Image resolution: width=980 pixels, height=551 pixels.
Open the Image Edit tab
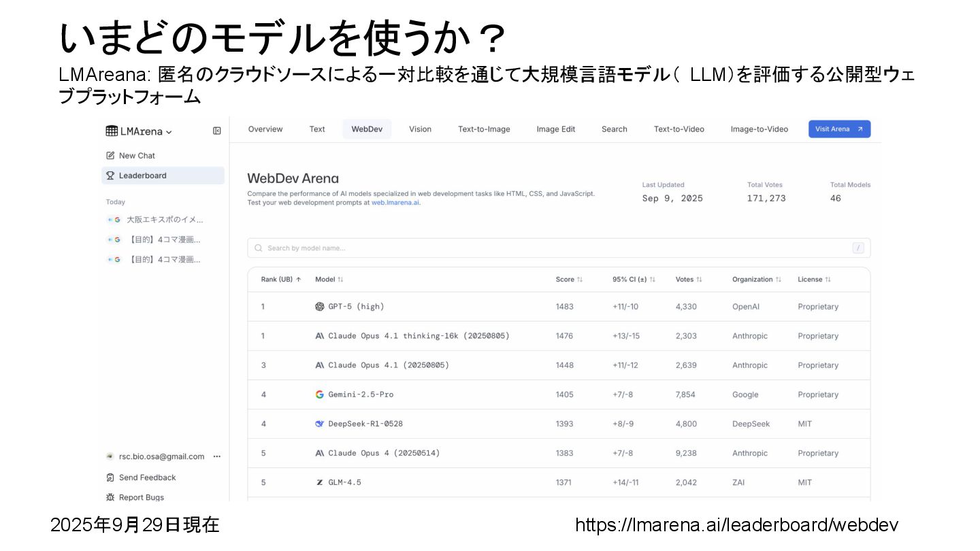click(556, 129)
